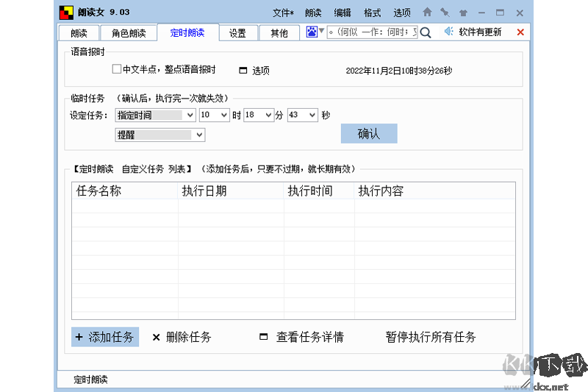The height and width of the screenshot is (392, 588).
Task: Click the 确认 button
Action: pyautogui.click(x=369, y=134)
